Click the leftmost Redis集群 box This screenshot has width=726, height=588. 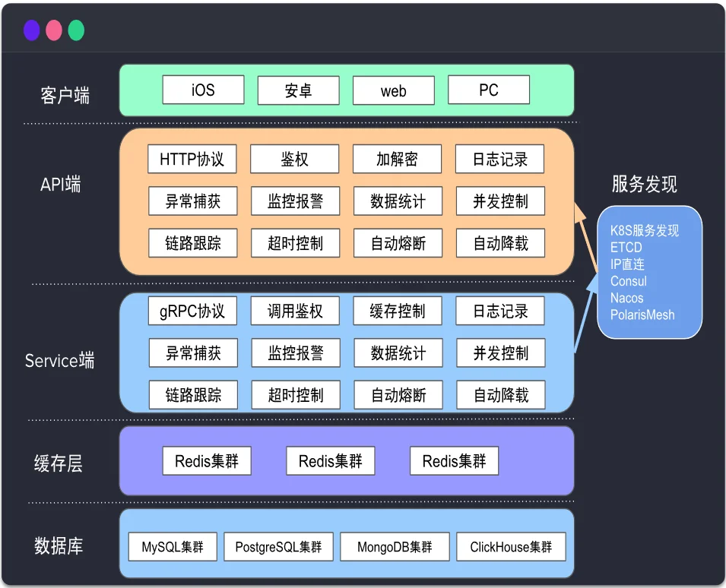(207, 461)
